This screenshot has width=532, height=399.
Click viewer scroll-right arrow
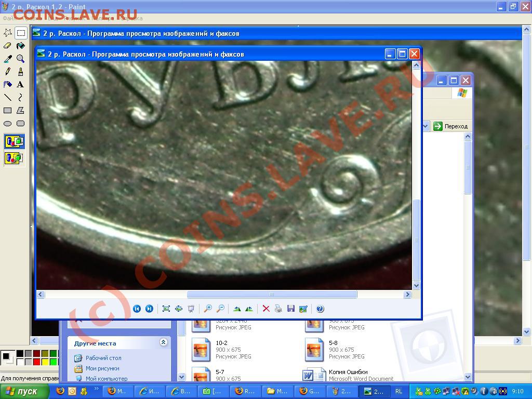pos(407,295)
